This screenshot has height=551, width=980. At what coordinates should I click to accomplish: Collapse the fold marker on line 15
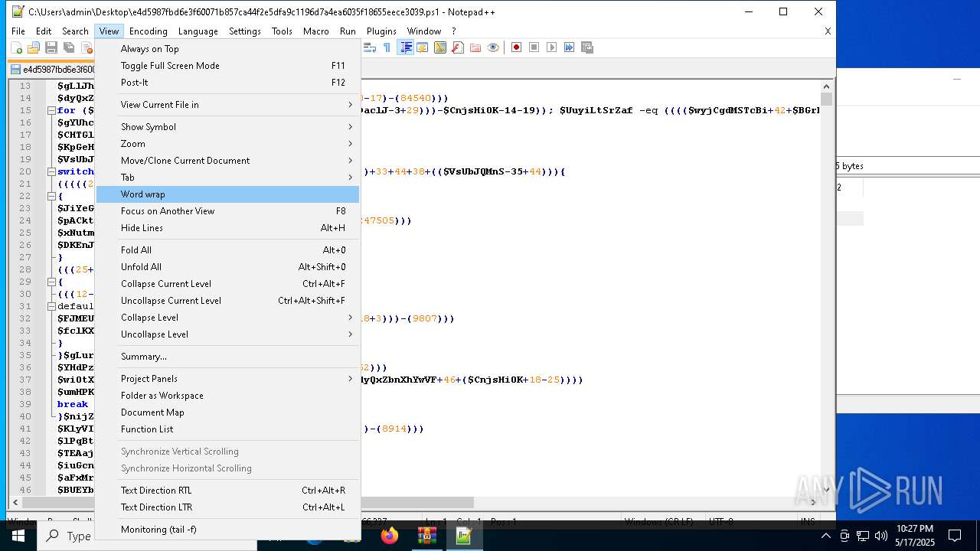coord(51,110)
